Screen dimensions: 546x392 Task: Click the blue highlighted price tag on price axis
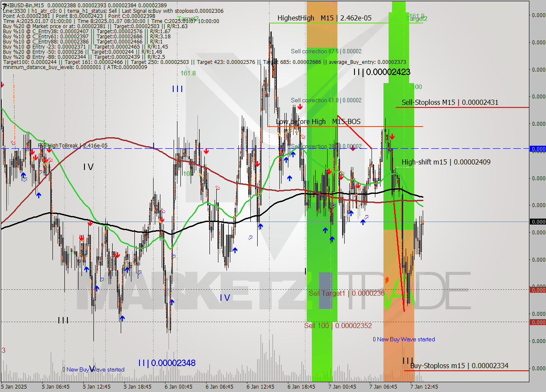[537, 149]
